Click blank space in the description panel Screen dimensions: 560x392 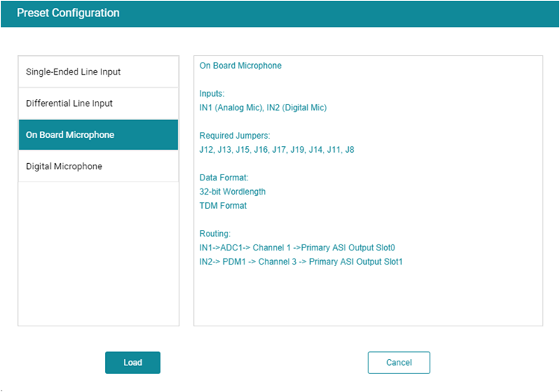[x=368, y=298]
